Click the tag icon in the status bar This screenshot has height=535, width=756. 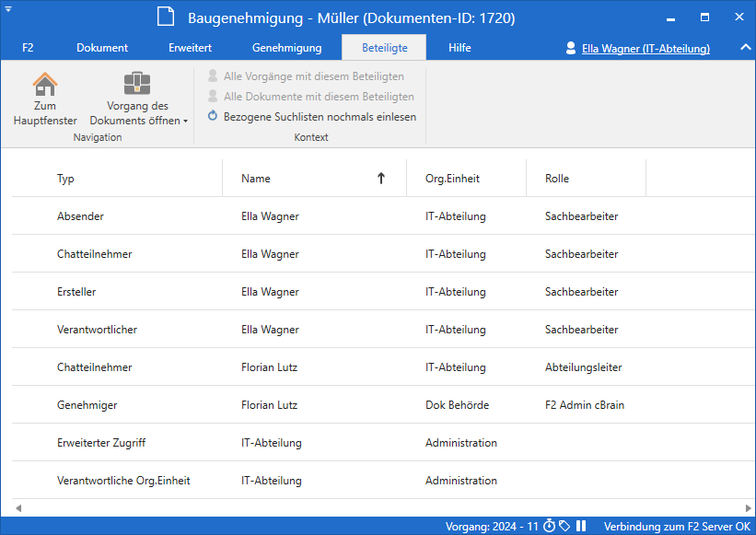[564, 526]
